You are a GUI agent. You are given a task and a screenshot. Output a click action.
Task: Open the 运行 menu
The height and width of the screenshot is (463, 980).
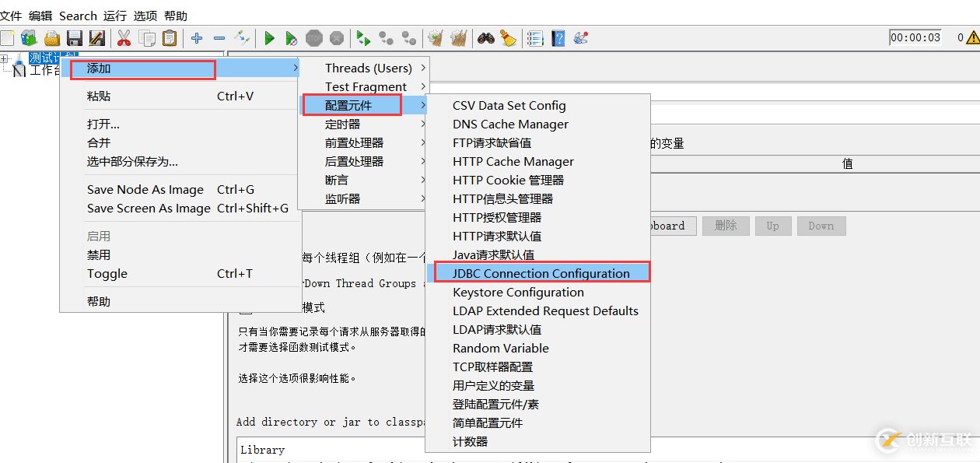pos(115,16)
